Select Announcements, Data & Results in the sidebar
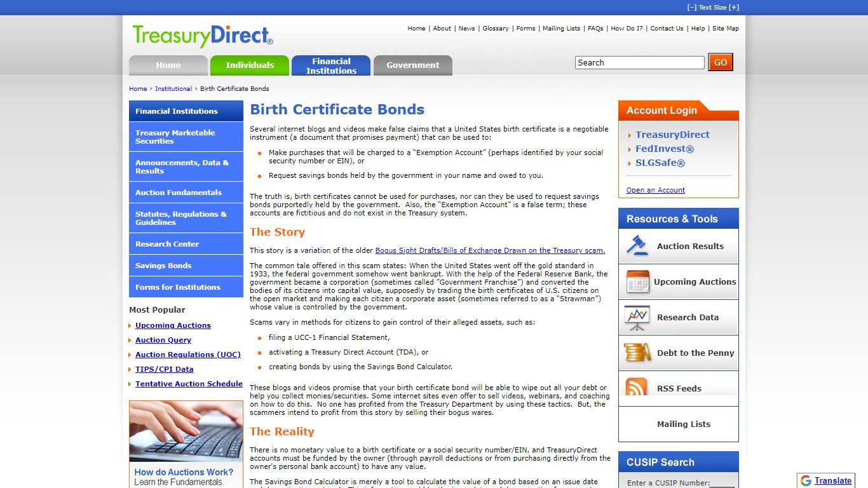 tap(186, 166)
